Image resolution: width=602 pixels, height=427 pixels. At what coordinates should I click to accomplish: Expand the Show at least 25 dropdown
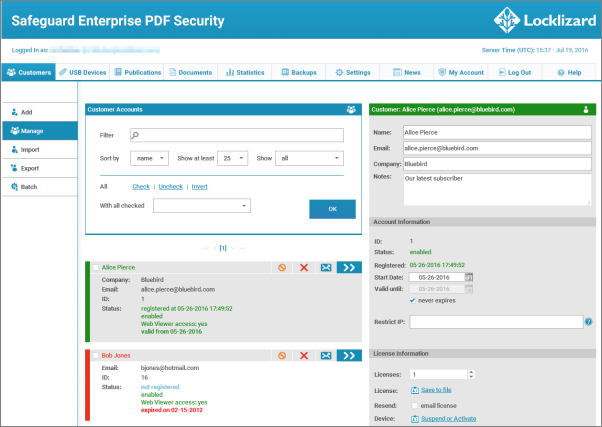234,158
